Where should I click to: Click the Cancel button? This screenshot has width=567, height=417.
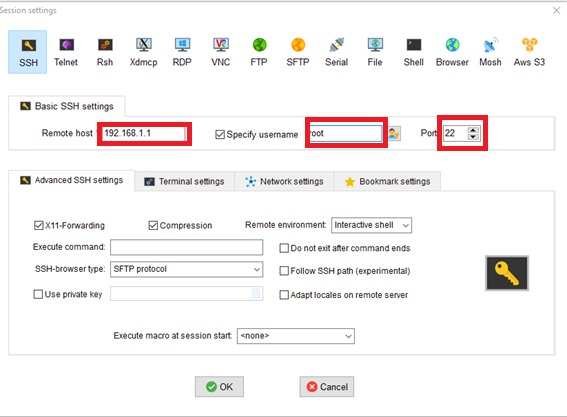pyautogui.click(x=327, y=387)
